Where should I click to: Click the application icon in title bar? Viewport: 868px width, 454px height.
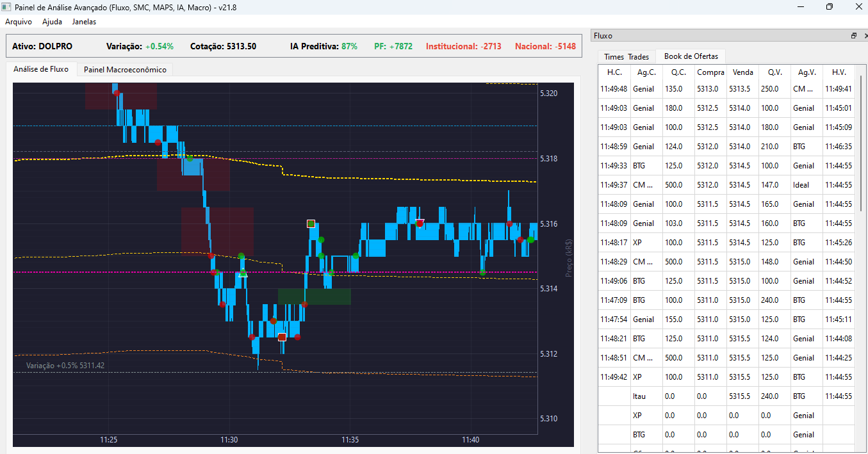pyautogui.click(x=6, y=6)
